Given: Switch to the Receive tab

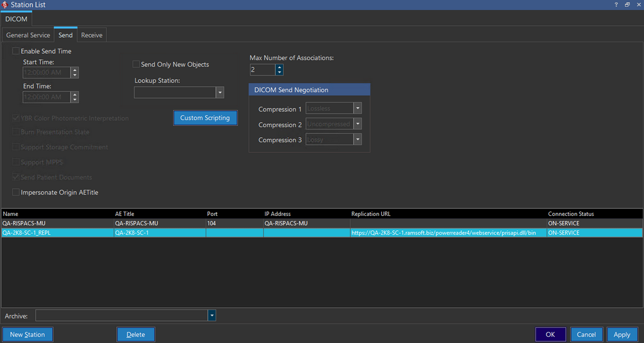Looking at the screenshot, I should tap(92, 35).
